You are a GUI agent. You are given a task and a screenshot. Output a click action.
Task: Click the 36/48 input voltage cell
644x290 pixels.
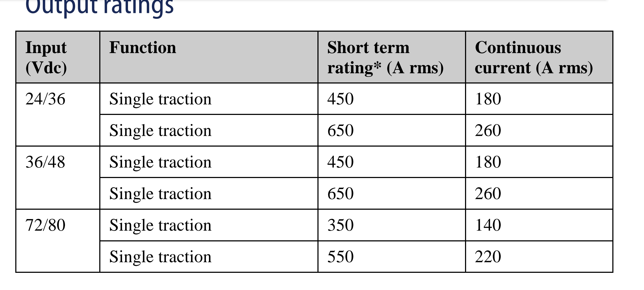coord(45,162)
